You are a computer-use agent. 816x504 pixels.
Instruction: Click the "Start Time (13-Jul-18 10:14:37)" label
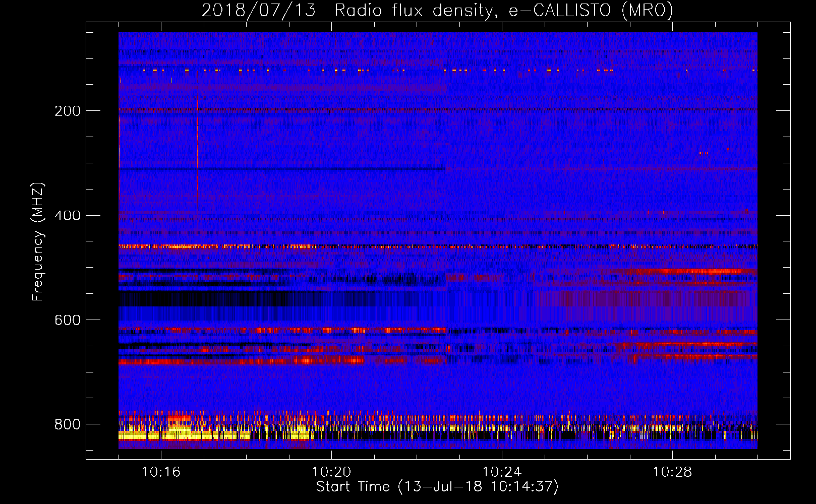pyautogui.click(x=437, y=487)
